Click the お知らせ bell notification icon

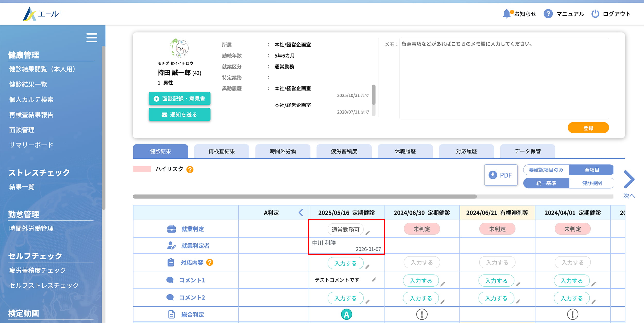pyautogui.click(x=506, y=14)
